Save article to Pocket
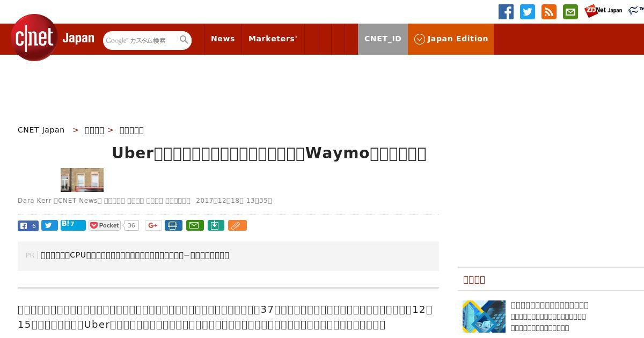The image size is (644, 338). pos(105,225)
